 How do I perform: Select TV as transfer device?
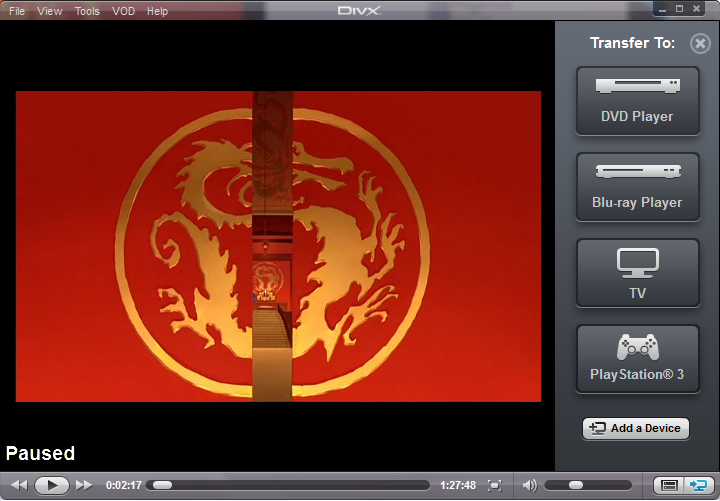tap(638, 273)
